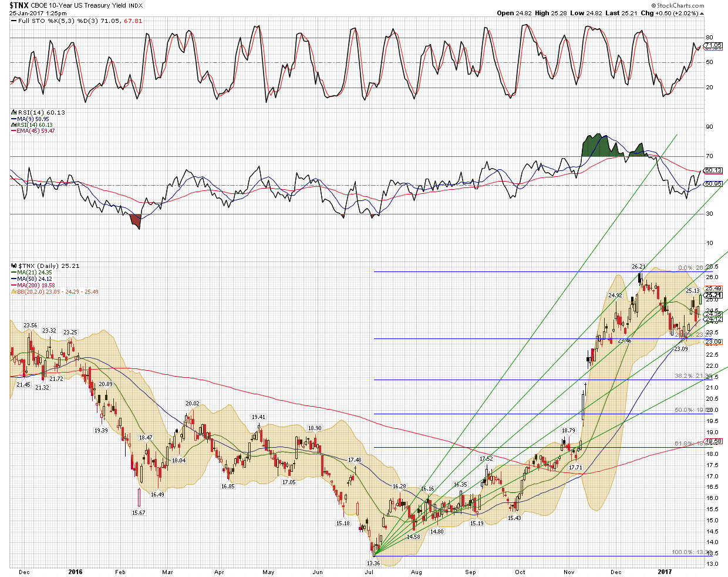Click the red 18.58 axis tag

tap(713, 441)
